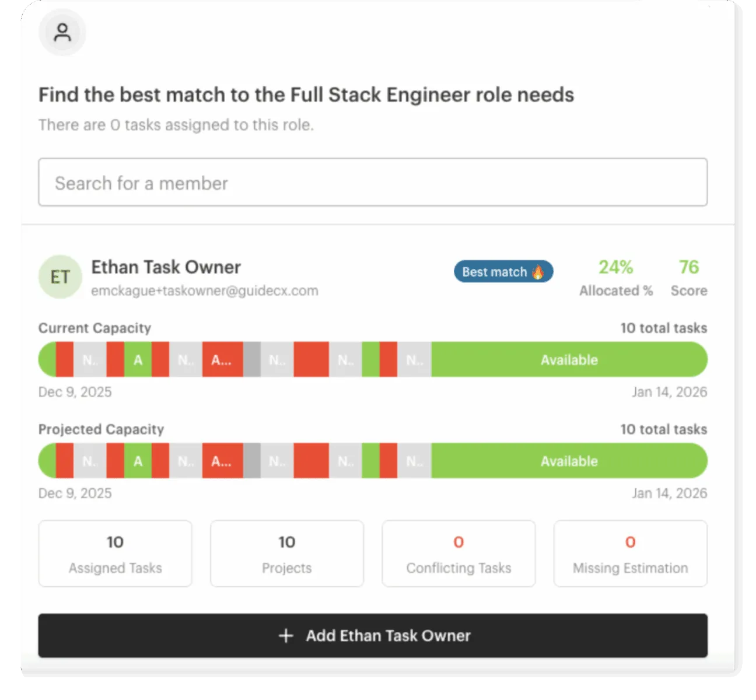Screen dimensions: 756x700
Task: Click the emckague+taskowner email address
Action: click(204, 290)
